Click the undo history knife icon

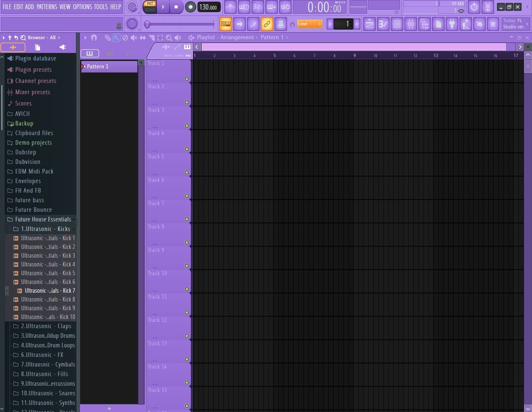point(488,7)
